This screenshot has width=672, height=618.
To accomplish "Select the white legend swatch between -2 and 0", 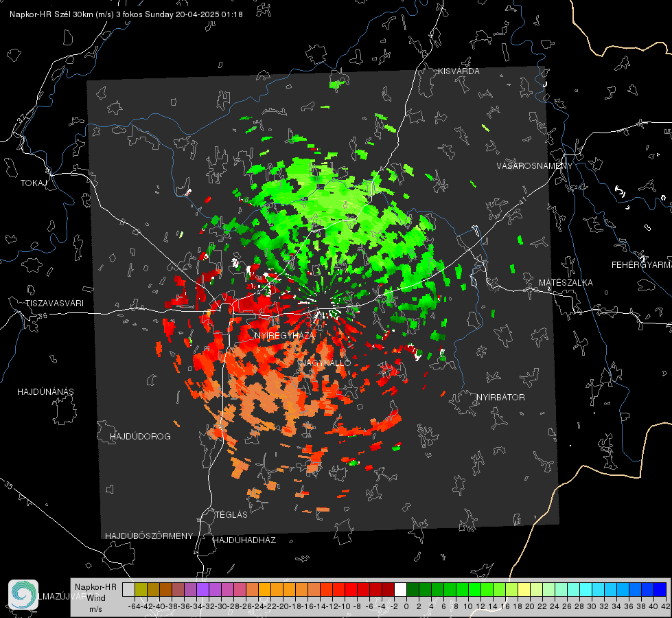I will pos(400,589).
